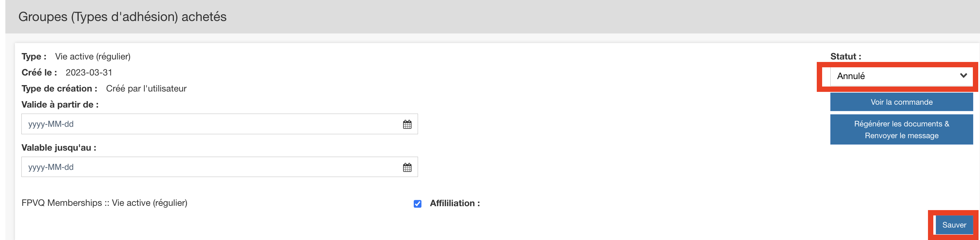
Task: Click the Créé par l'utilisateur value
Action: point(146,89)
